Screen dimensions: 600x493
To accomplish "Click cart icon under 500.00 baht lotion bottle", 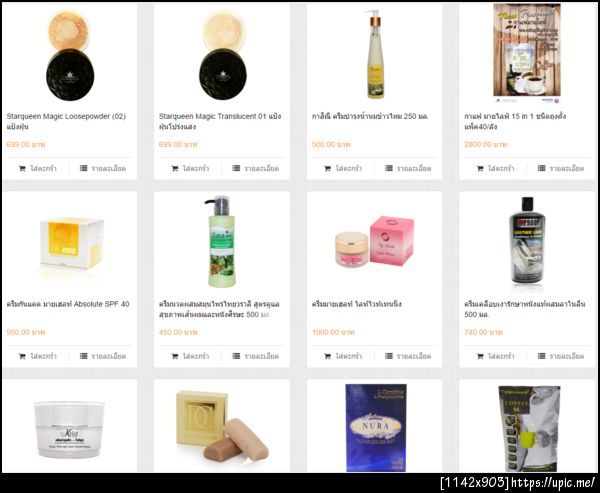I will [327, 168].
